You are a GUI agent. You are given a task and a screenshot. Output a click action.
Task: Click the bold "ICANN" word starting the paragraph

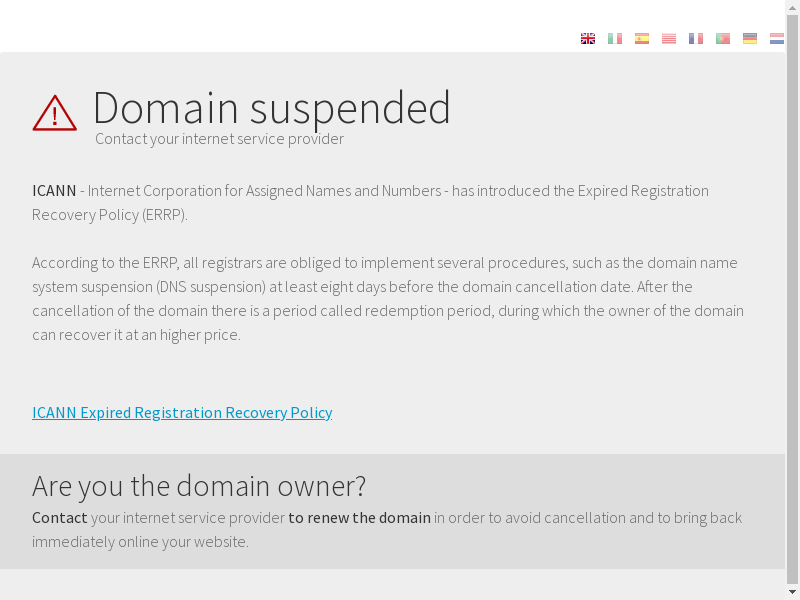[54, 190]
